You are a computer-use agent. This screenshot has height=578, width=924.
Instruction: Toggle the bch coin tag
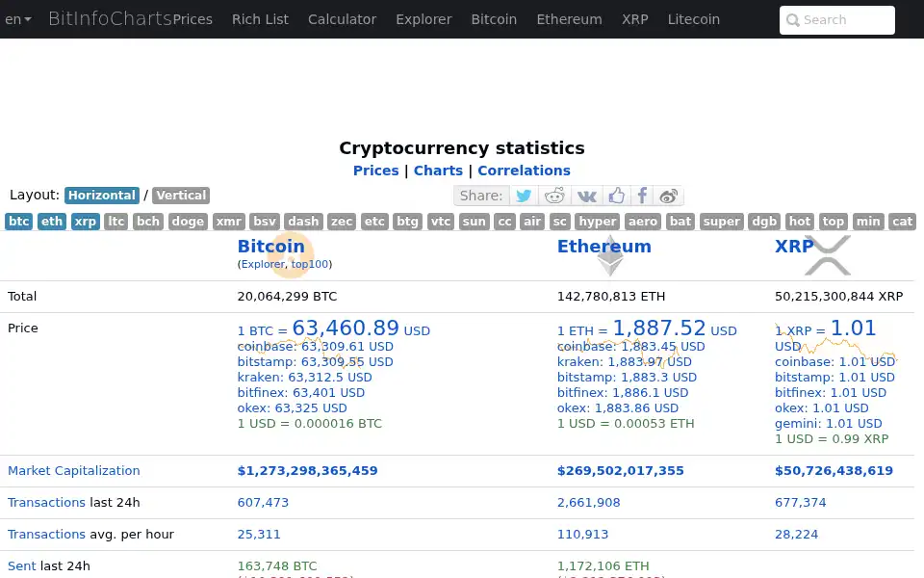click(148, 222)
